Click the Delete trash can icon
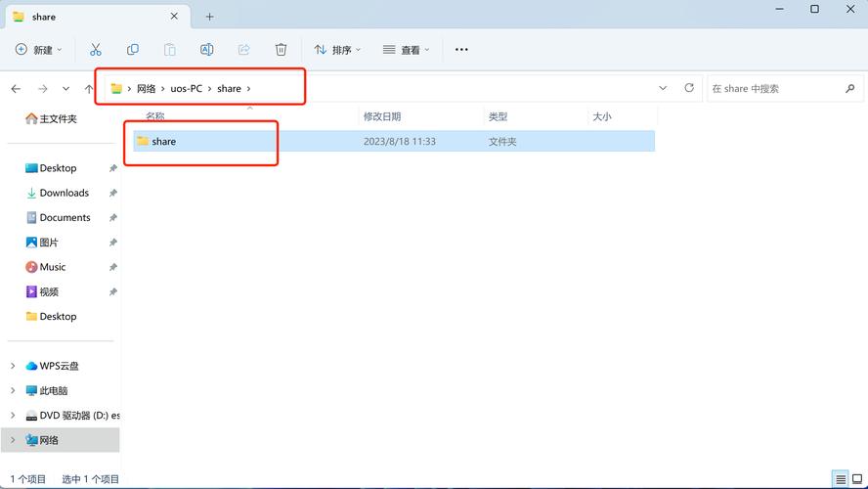Image resolution: width=868 pixels, height=489 pixels. tap(281, 50)
